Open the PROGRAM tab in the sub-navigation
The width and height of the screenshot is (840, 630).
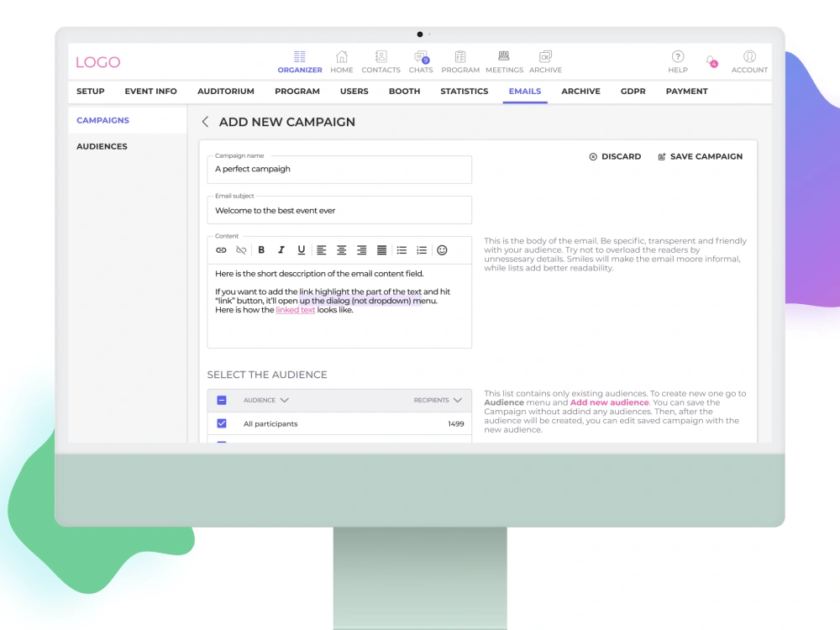click(297, 91)
